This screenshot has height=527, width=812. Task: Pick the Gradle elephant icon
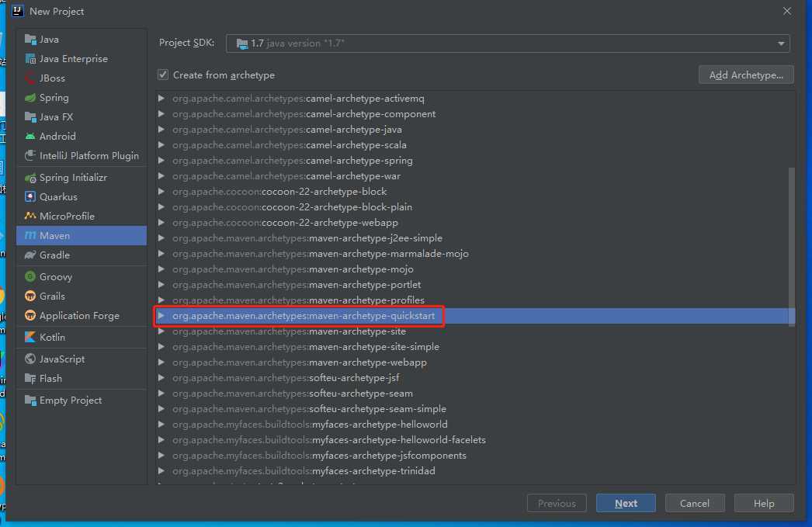pyautogui.click(x=30, y=255)
